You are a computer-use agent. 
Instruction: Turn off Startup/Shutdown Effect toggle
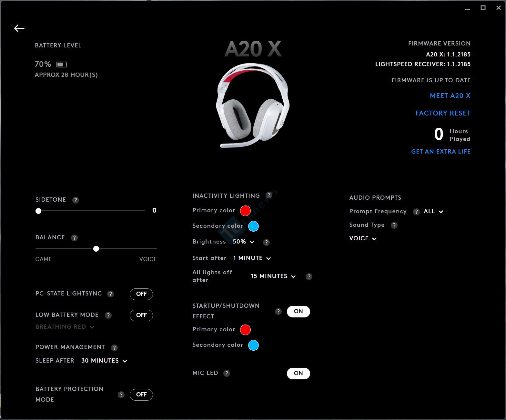click(298, 311)
